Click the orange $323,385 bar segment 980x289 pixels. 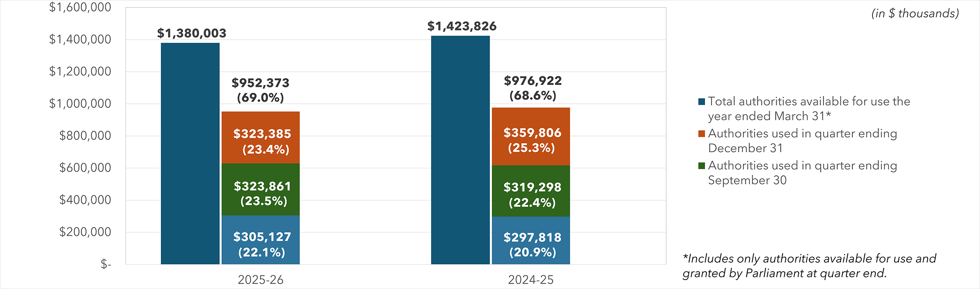[x=261, y=137]
